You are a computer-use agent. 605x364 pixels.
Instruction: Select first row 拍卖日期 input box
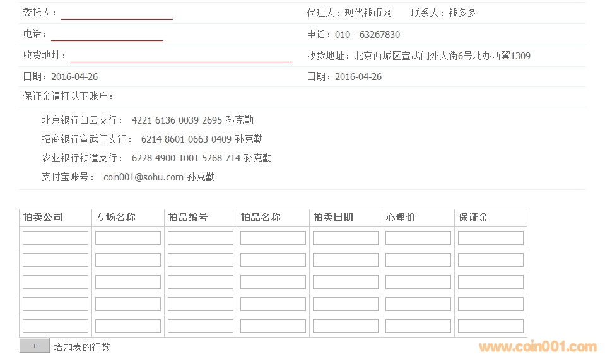(346, 238)
